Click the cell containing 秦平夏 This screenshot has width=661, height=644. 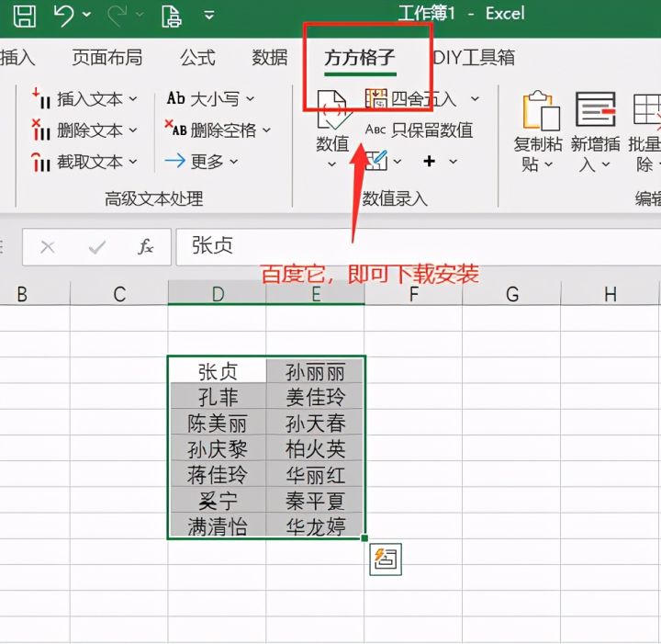[x=315, y=500]
